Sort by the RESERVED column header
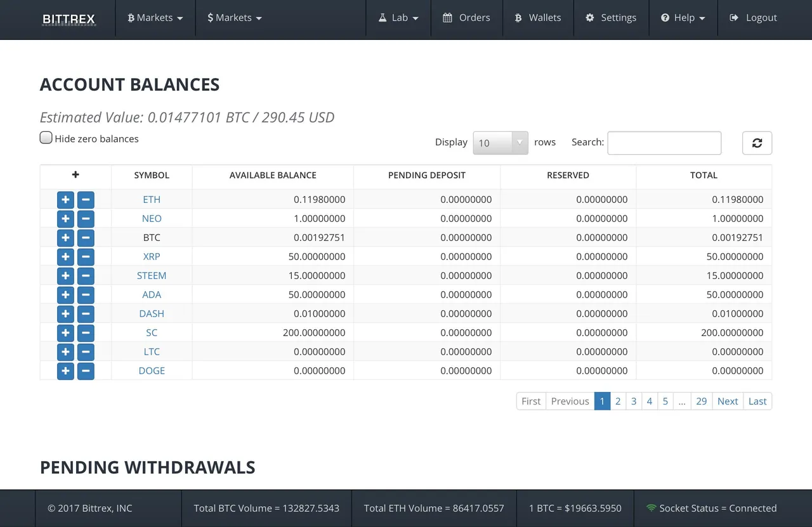This screenshot has width=812, height=527. 568,175
